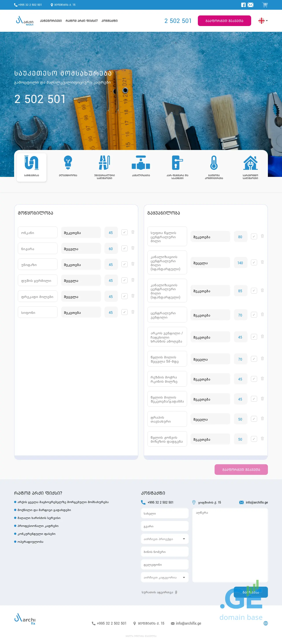This screenshot has width=282, height=644.
Task: Click the სახელი name input field
Action: pyautogui.click(x=165, y=513)
